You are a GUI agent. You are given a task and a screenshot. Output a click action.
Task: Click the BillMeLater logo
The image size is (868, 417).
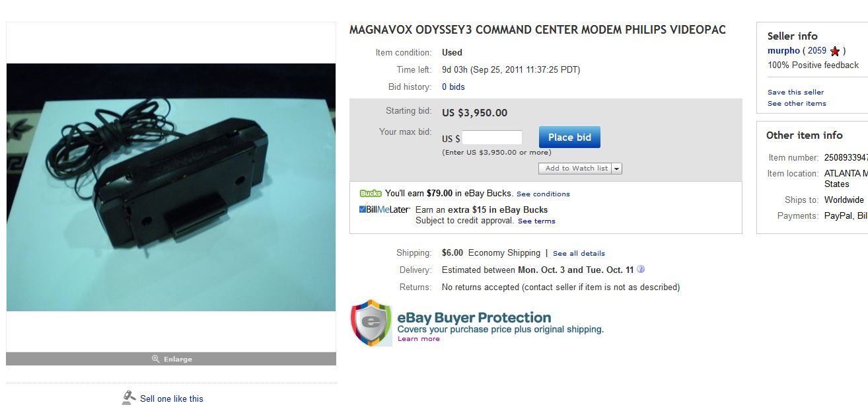tap(384, 209)
